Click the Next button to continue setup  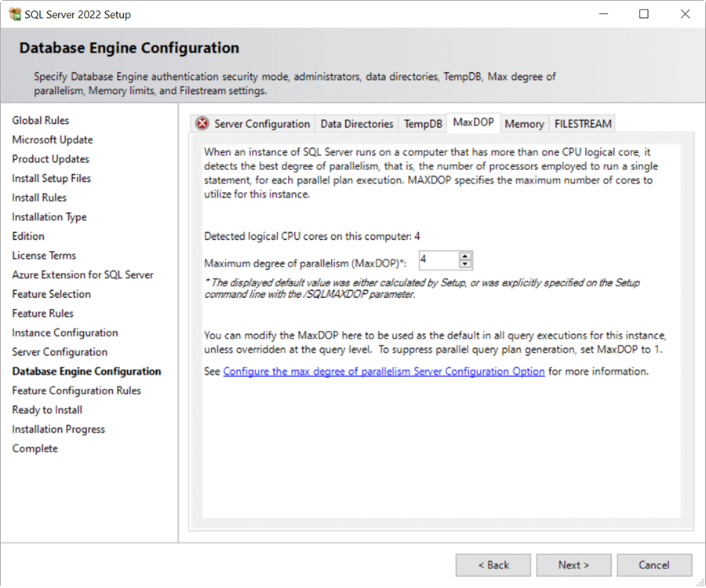click(573, 564)
